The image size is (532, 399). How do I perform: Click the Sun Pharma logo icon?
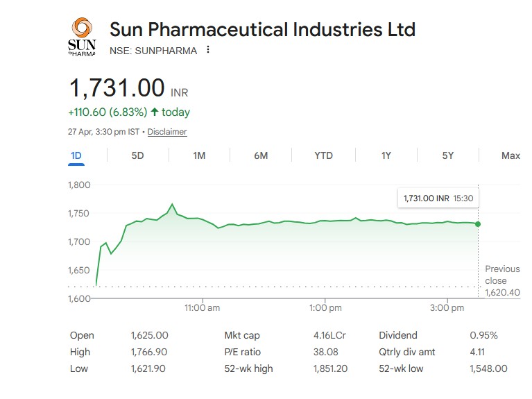click(81, 37)
